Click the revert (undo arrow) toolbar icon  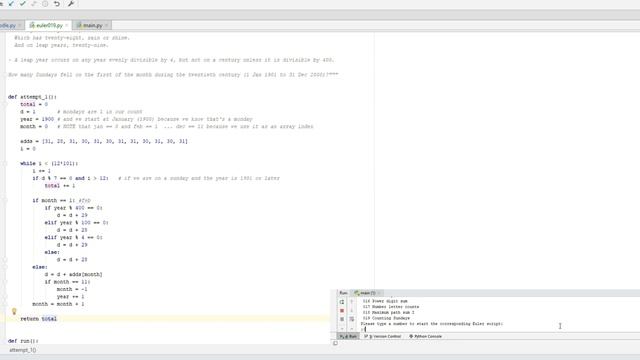57,4
